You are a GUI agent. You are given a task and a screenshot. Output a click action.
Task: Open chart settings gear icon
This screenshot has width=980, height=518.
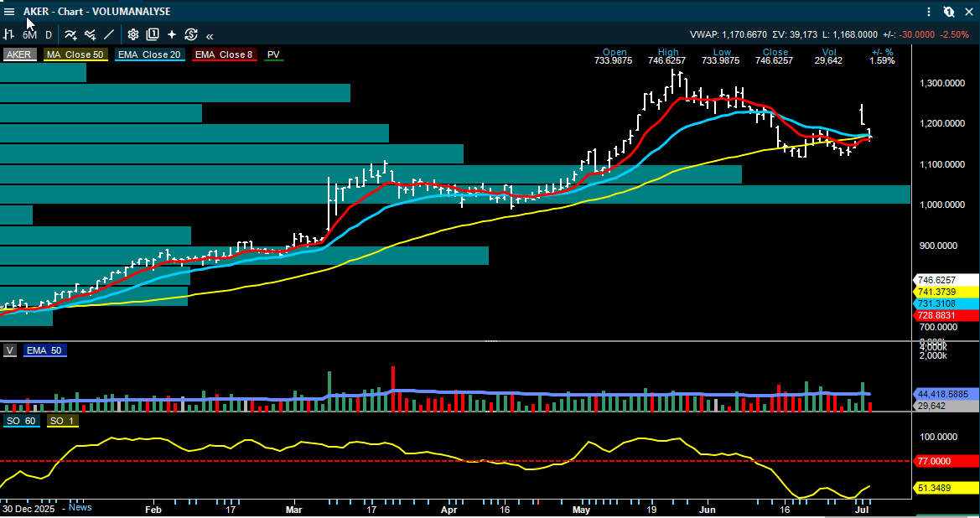click(x=133, y=35)
